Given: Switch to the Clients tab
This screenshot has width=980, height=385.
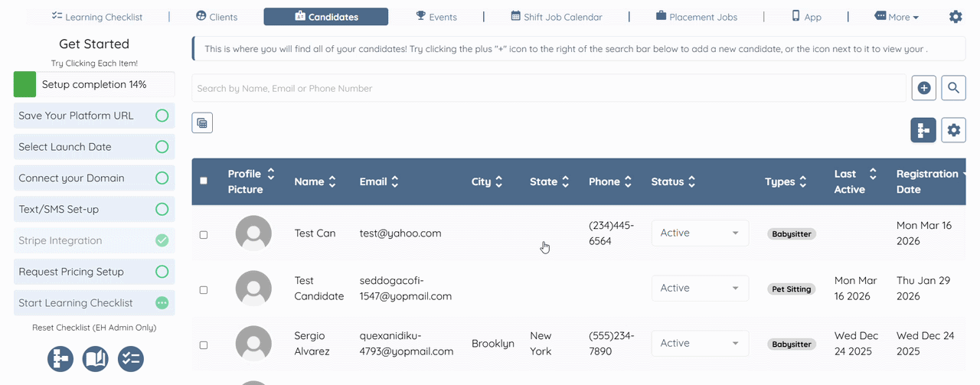Looking at the screenshot, I should pyautogui.click(x=217, y=17).
